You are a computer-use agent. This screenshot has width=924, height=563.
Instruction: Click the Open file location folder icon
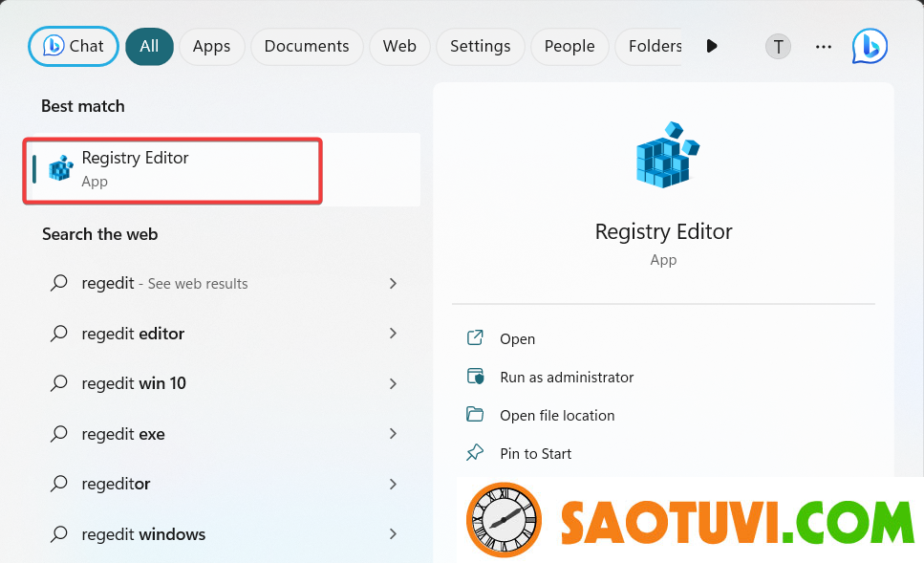tap(475, 415)
